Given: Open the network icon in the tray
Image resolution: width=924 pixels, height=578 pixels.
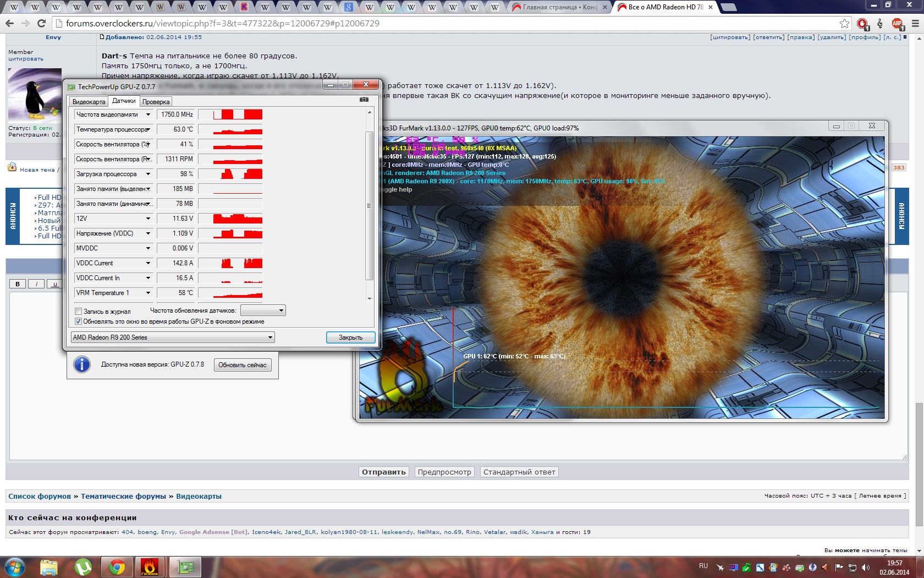Looking at the screenshot, I should point(853,567).
